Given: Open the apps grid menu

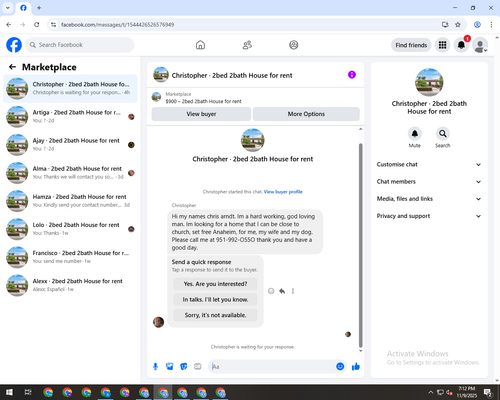Looking at the screenshot, I should (442, 45).
